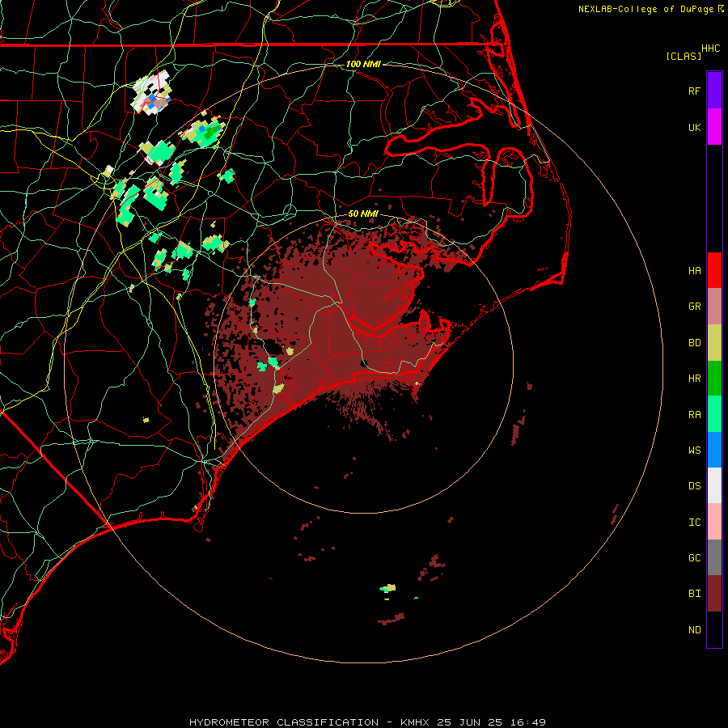Click the HA legend label
728x728 pixels.
point(694,271)
